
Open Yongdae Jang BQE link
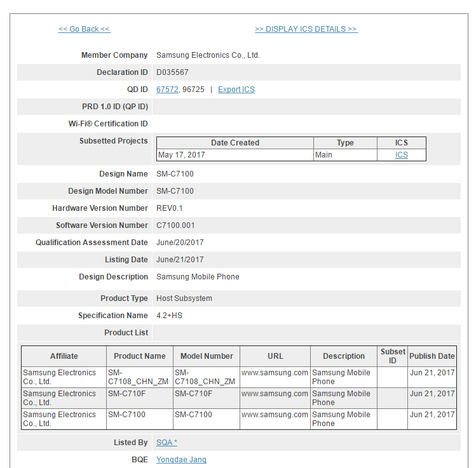pos(181,460)
